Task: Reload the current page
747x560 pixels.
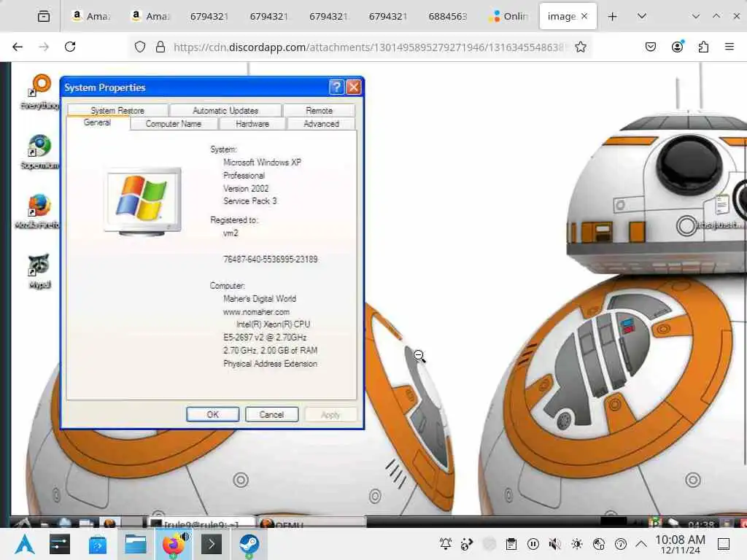Action: tap(70, 47)
